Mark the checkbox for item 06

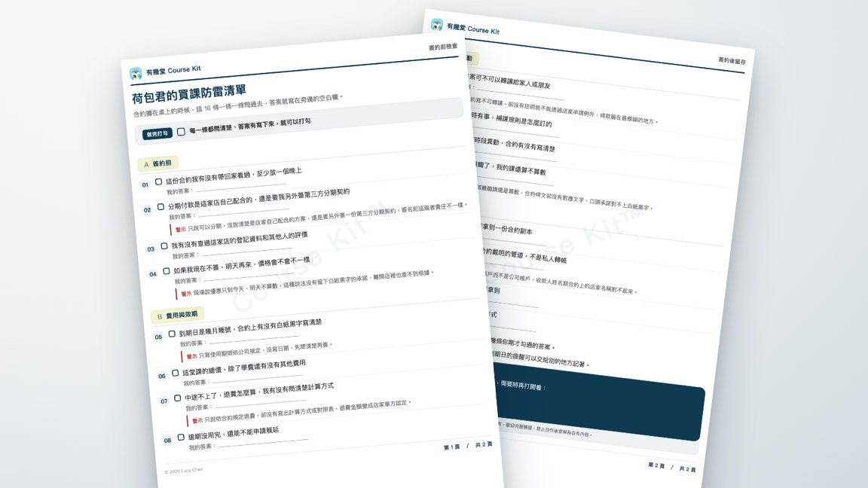click(175, 373)
